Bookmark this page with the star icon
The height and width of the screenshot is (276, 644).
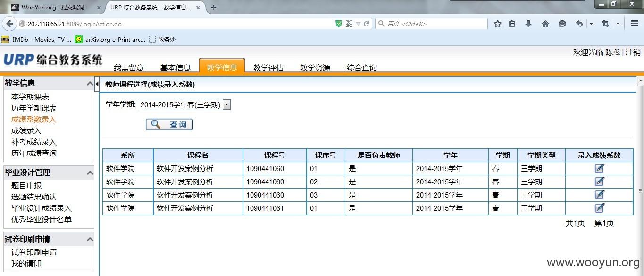(x=497, y=24)
